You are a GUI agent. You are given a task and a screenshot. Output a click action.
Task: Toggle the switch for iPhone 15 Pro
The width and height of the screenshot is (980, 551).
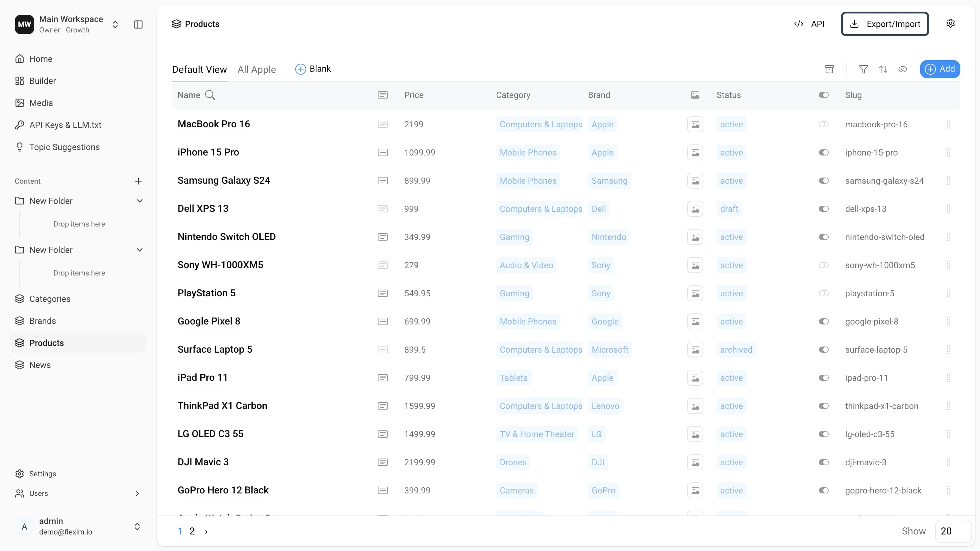824,152
